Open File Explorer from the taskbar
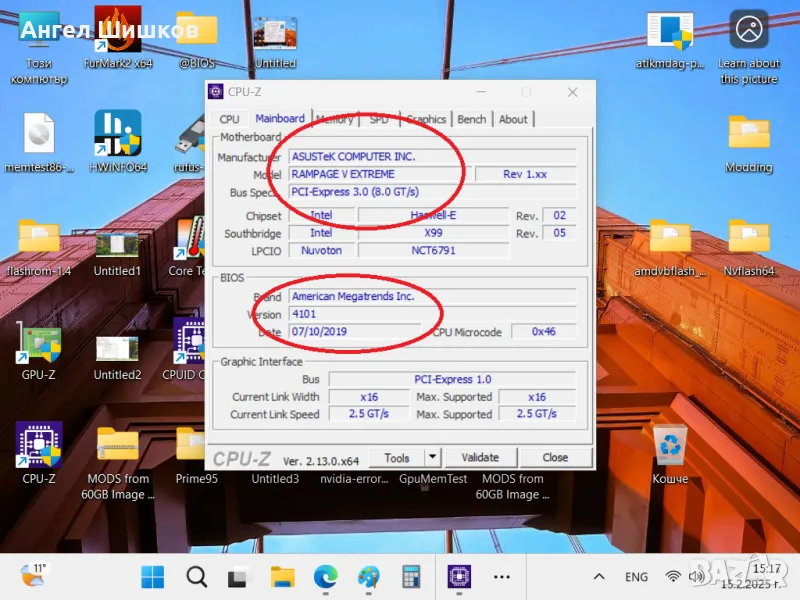 pos(283,577)
